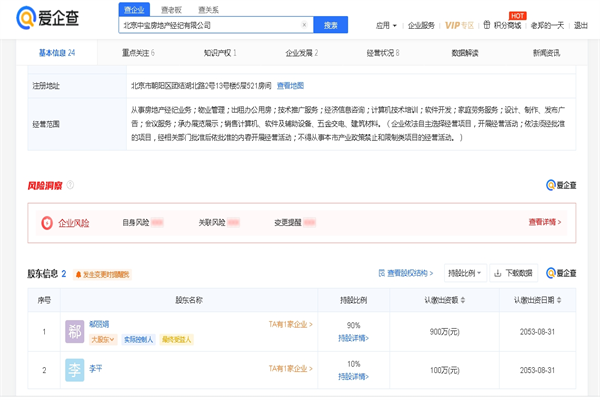This screenshot has height=400, width=600.
Task: Open the 老郑的一天 account link
Action: pyautogui.click(x=547, y=26)
